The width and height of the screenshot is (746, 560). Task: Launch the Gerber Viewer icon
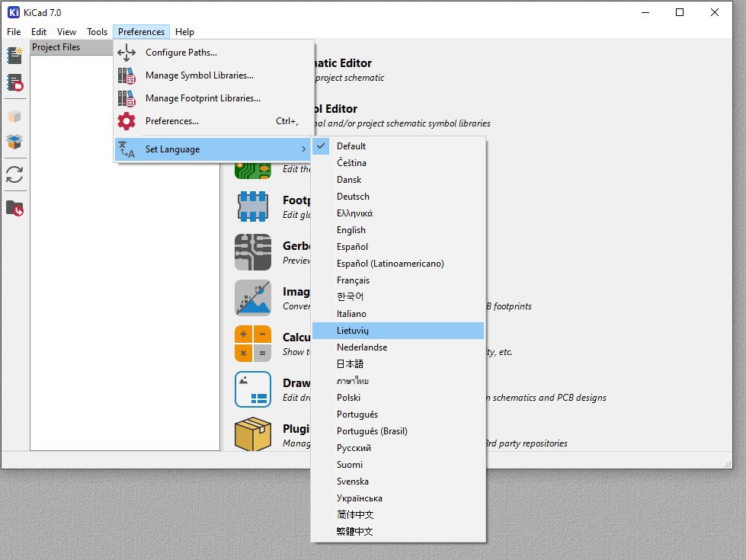pyautogui.click(x=253, y=252)
